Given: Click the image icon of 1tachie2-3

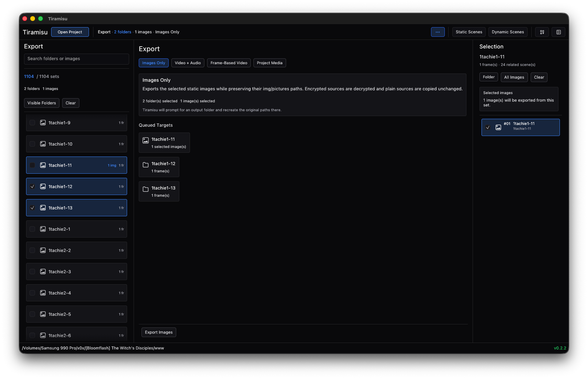Looking at the screenshot, I should click(x=43, y=272).
